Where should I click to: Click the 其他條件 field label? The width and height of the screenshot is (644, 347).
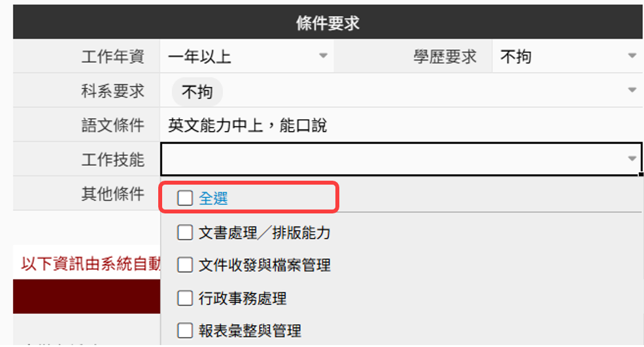pyautogui.click(x=112, y=193)
